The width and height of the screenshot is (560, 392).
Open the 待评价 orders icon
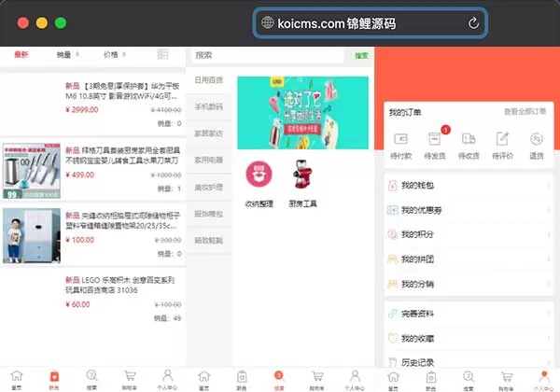[x=502, y=139]
